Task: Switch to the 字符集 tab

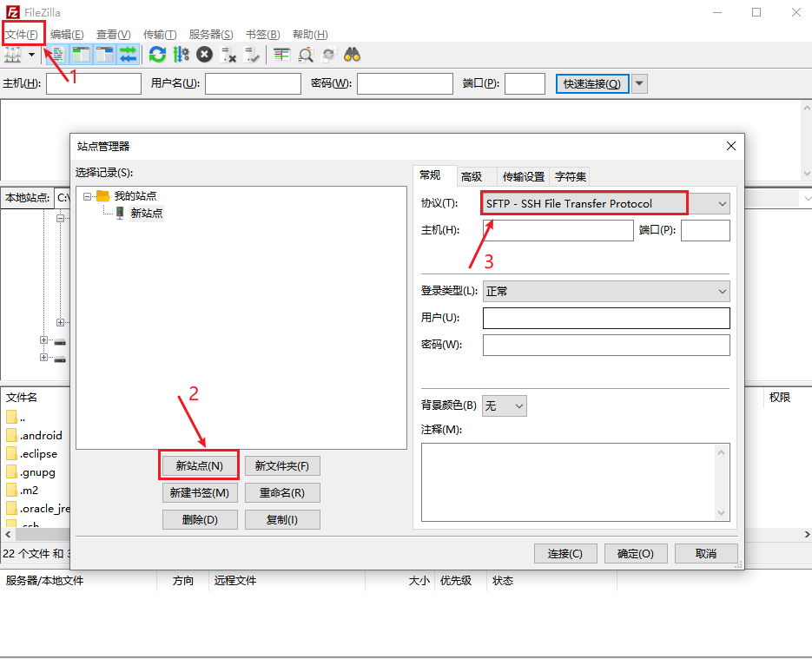Action: pyautogui.click(x=571, y=176)
